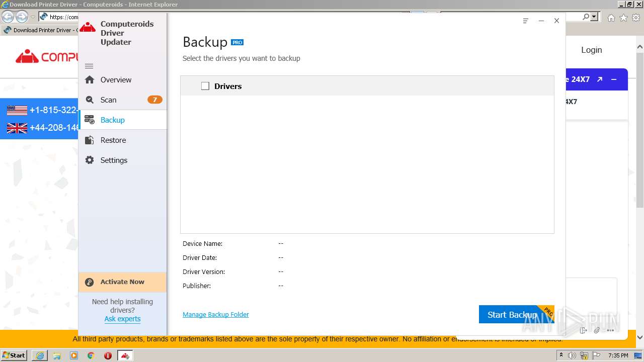Screen dimensions: 644x362
Task: Click the chat widget attachment paperclip icon
Action: tap(597, 330)
